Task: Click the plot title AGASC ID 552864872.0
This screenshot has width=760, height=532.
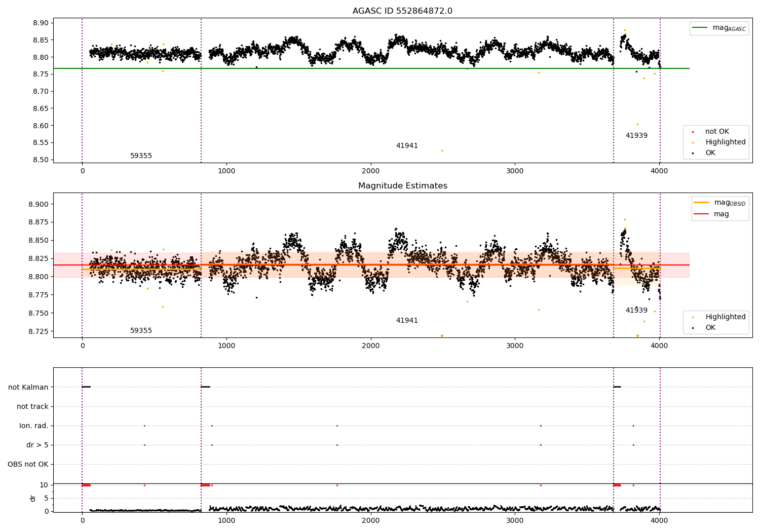Action: pyautogui.click(x=402, y=11)
